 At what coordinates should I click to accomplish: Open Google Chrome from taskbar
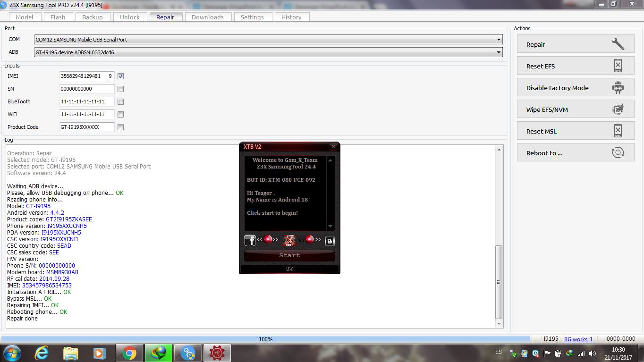[x=129, y=353]
